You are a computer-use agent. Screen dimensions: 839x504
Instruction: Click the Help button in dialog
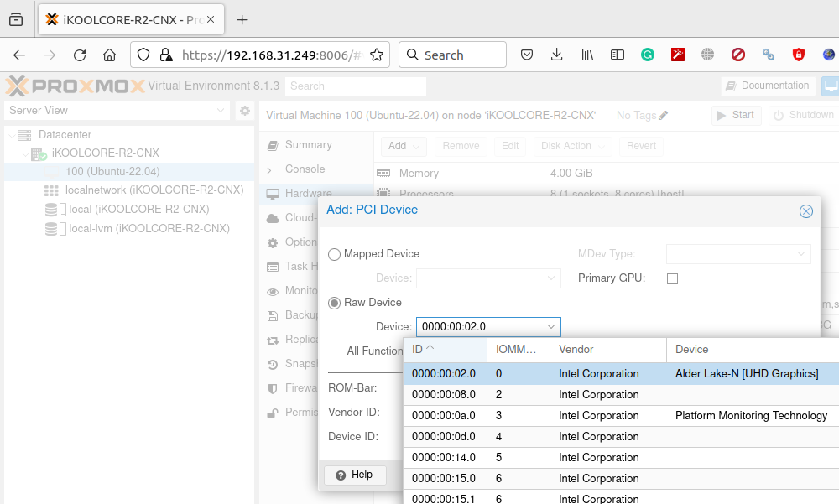355,475
